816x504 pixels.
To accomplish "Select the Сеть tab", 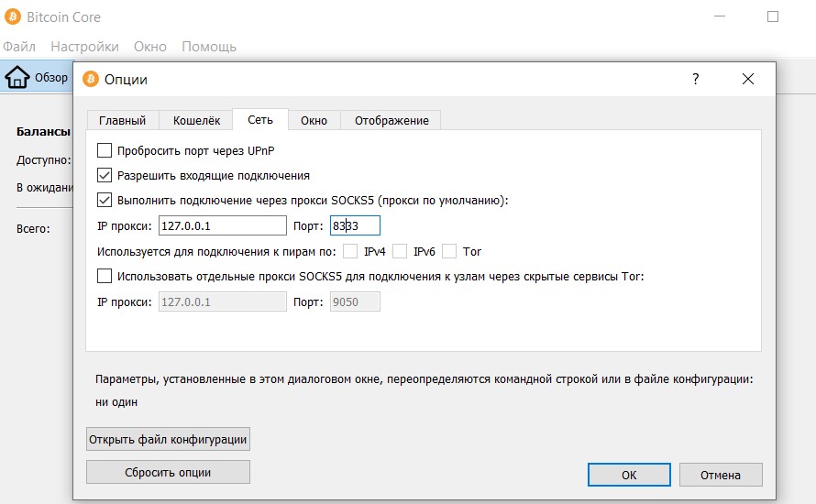I will click(x=260, y=120).
